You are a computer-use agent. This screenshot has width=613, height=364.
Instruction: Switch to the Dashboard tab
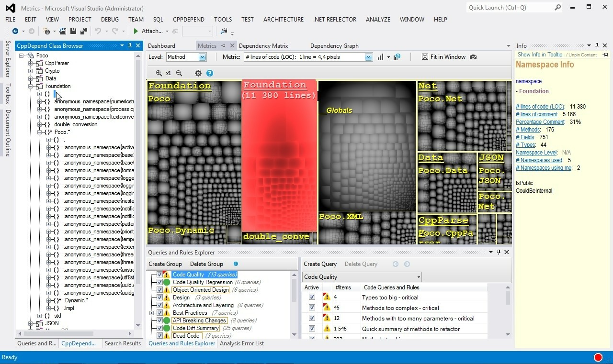[161, 46]
